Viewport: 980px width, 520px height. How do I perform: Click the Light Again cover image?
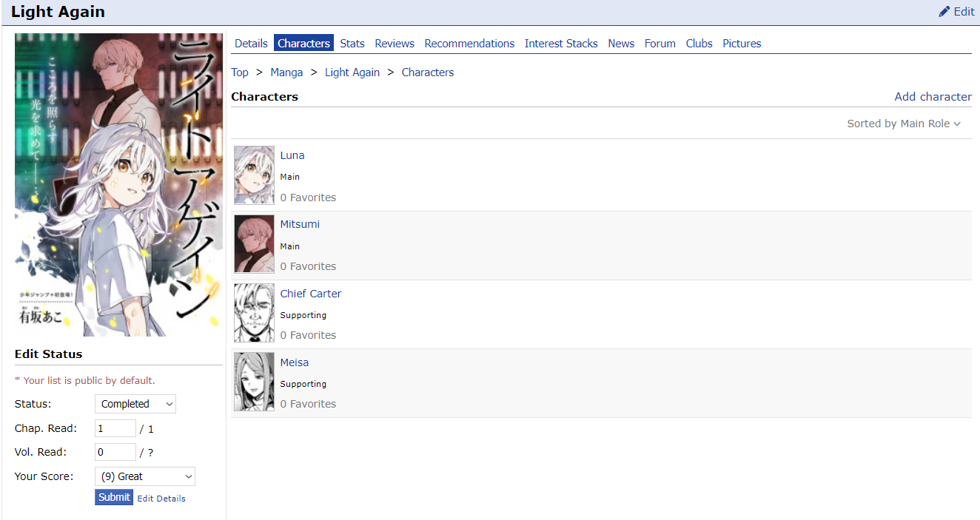click(118, 185)
